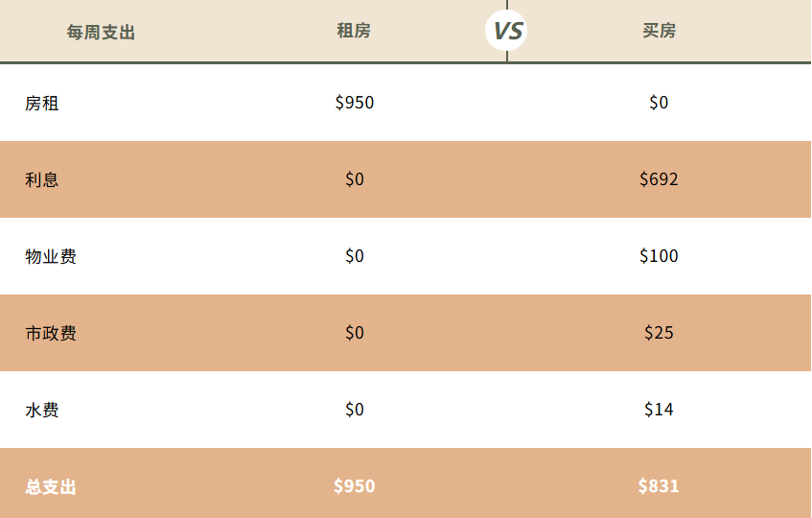The image size is (812, 518).
Task: Click the $950 total in 总支出 row
Action: point(355,486)
